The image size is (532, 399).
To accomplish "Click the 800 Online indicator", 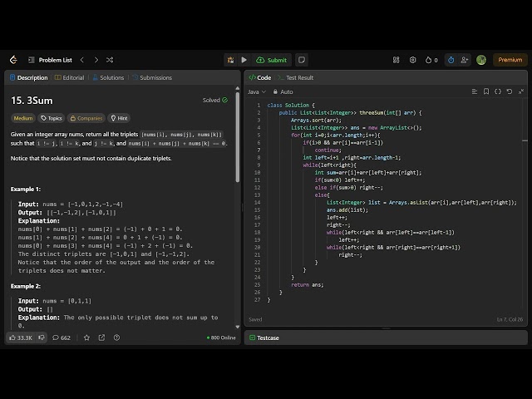I will (221, 337).
